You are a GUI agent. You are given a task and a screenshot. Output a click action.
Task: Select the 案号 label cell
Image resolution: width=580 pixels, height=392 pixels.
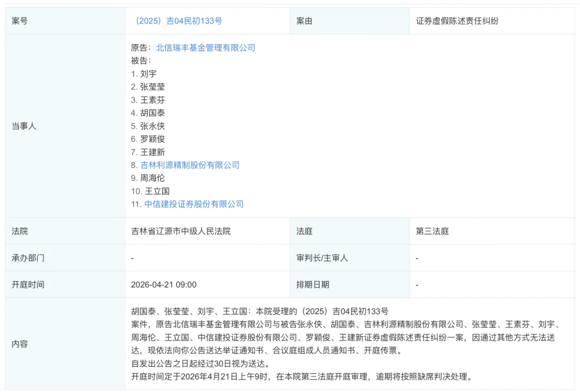[x=65, y=21]
